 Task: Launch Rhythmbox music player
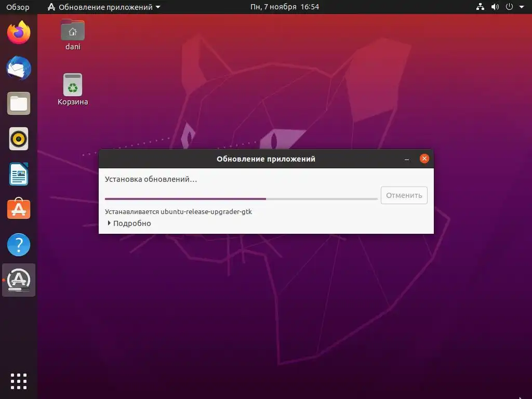pyautogui.click(x=19, y=139)
